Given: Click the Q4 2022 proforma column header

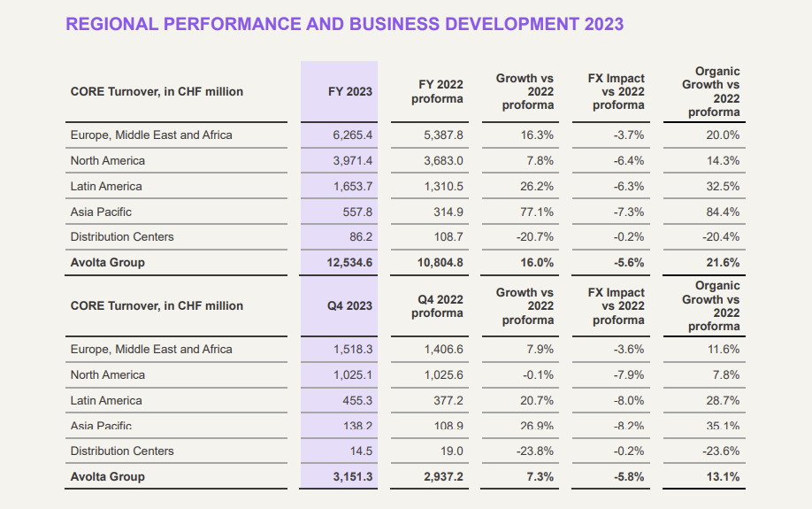Looking at the screenshot, I should point(437,306).
